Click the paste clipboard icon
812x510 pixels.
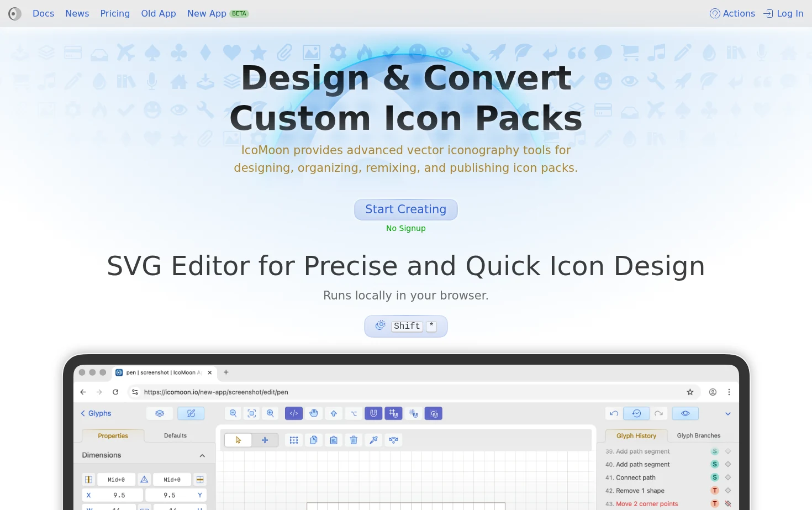pyautogui.click(x=334, y=440)
